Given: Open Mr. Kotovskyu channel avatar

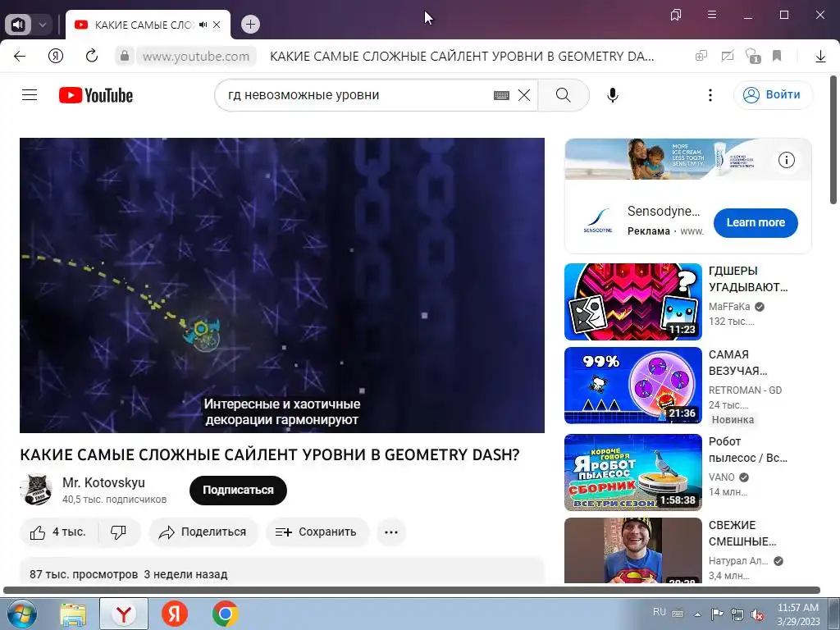Looking at the screenshot, I should point(36,489).
